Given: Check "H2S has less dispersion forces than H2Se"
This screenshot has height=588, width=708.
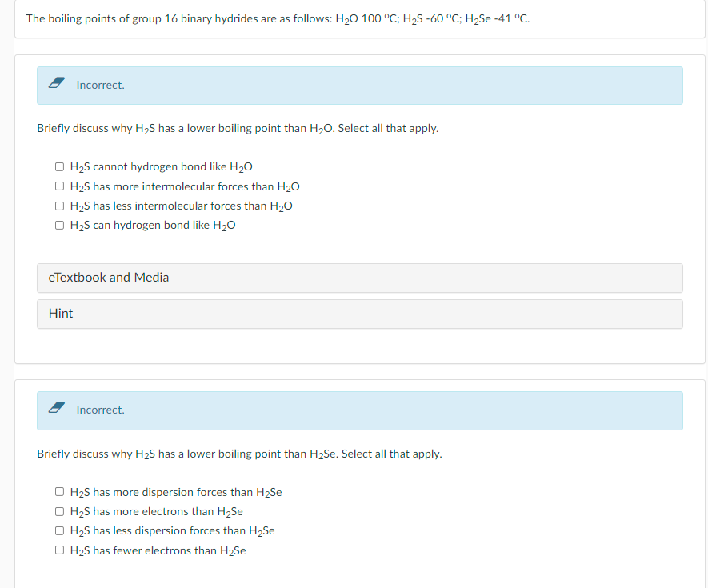Looking at the screenshot, I should pos(59,530).
